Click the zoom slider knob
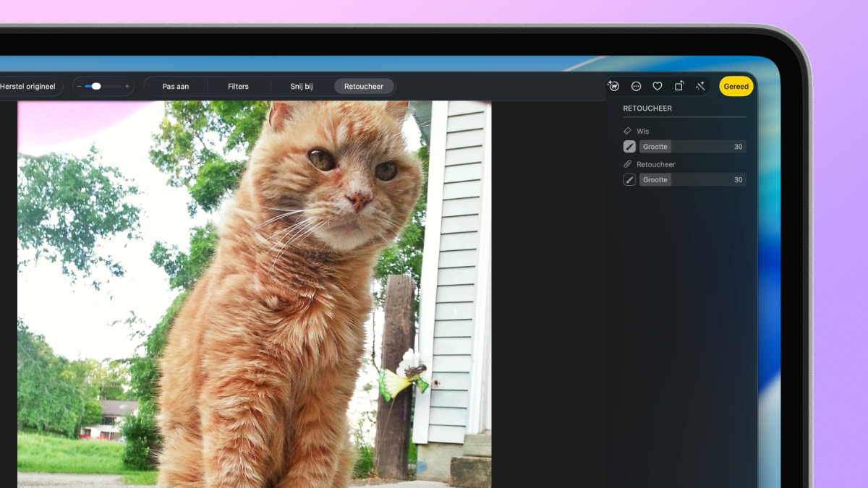The image size is (868, 488). pyautogui.click(x=96, y=86)
